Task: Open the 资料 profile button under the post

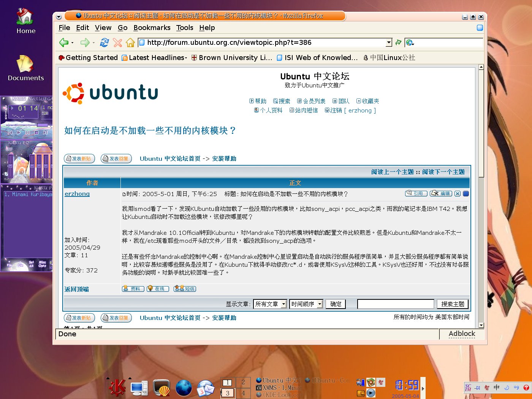Action: click(x=133, y=289)
